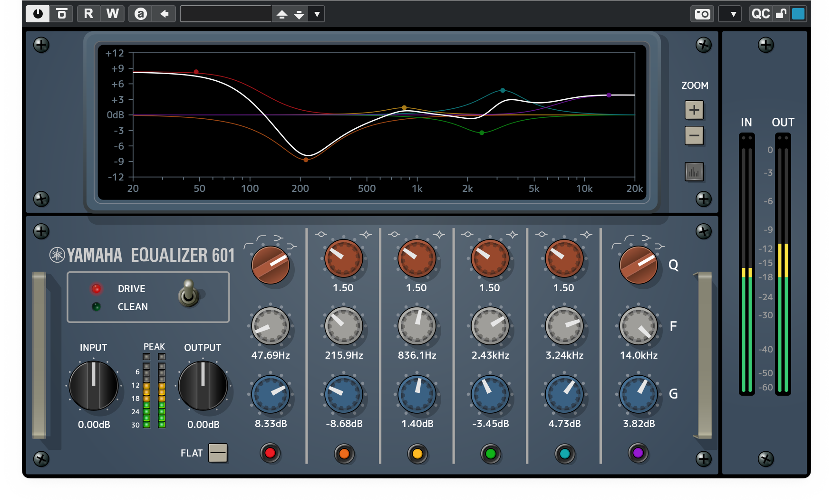This screenshot has width=833, height=504.
Task: Toggle the red band 1 enable button
Action: [x=270, y=453]
